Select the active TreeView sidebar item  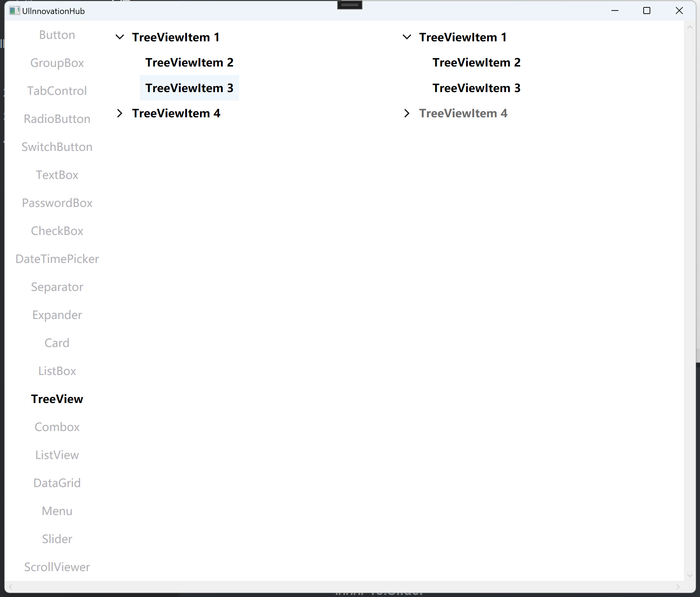coord(57,399)
